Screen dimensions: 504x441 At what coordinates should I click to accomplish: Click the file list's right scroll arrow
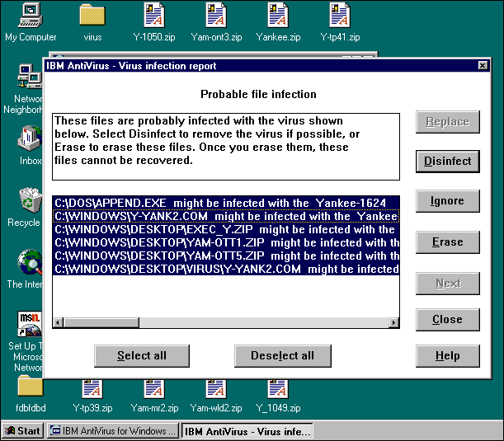coord(393,322)
